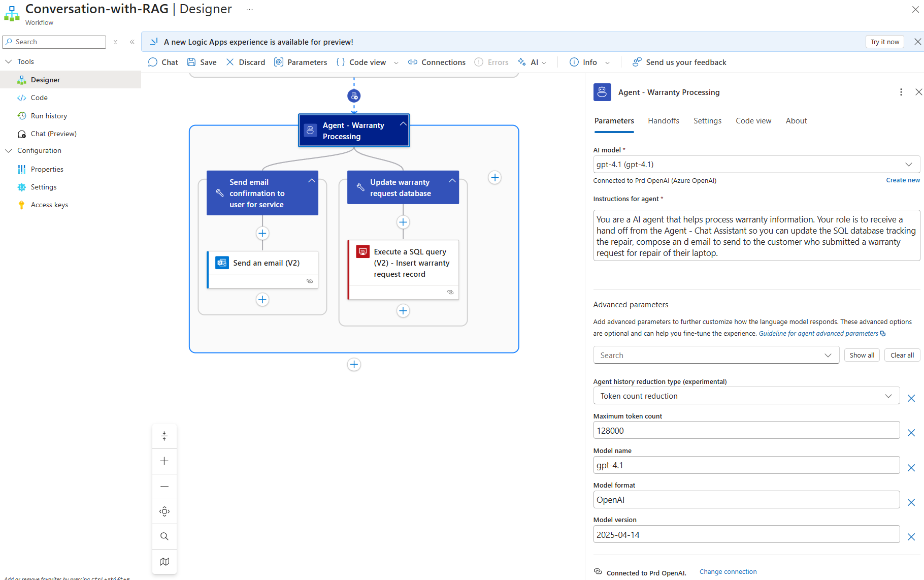
Task: Open agent panel more options menu
Action: coord(901,92)
